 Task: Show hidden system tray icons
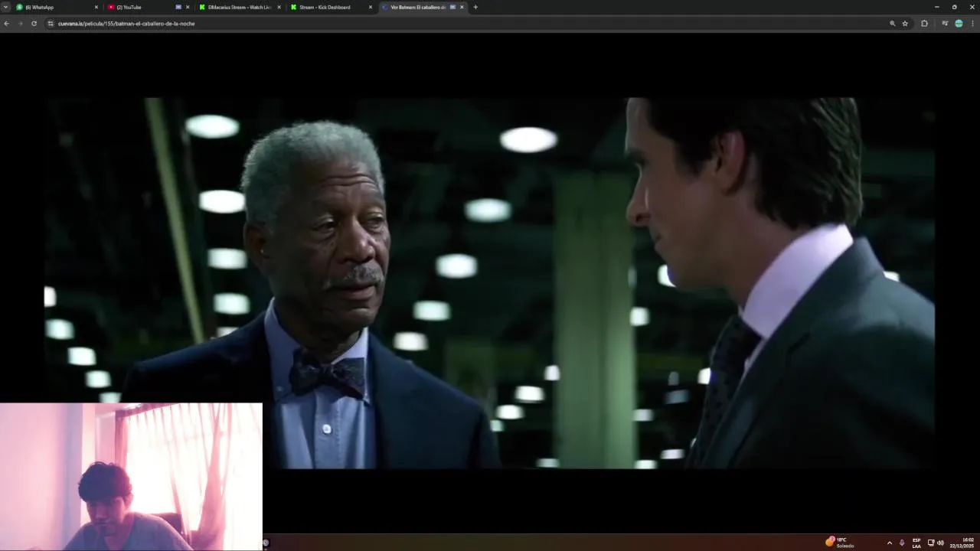click(889, 543)
